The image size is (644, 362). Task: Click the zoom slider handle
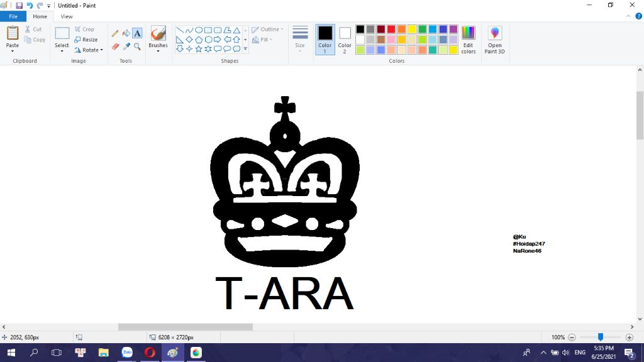pos(601,337)
